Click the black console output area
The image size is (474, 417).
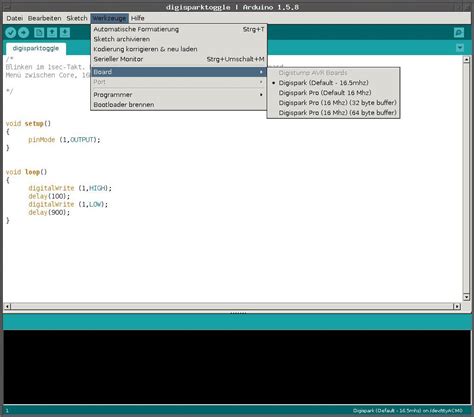tap(237, 367)
